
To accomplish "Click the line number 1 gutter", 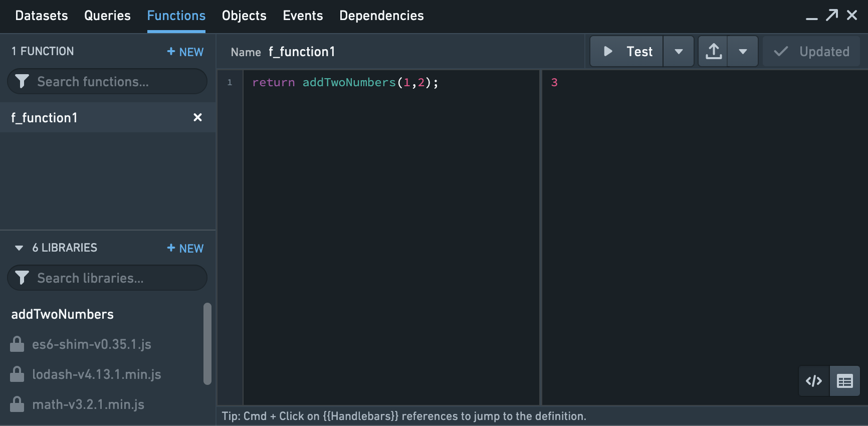I will (230, 82).
